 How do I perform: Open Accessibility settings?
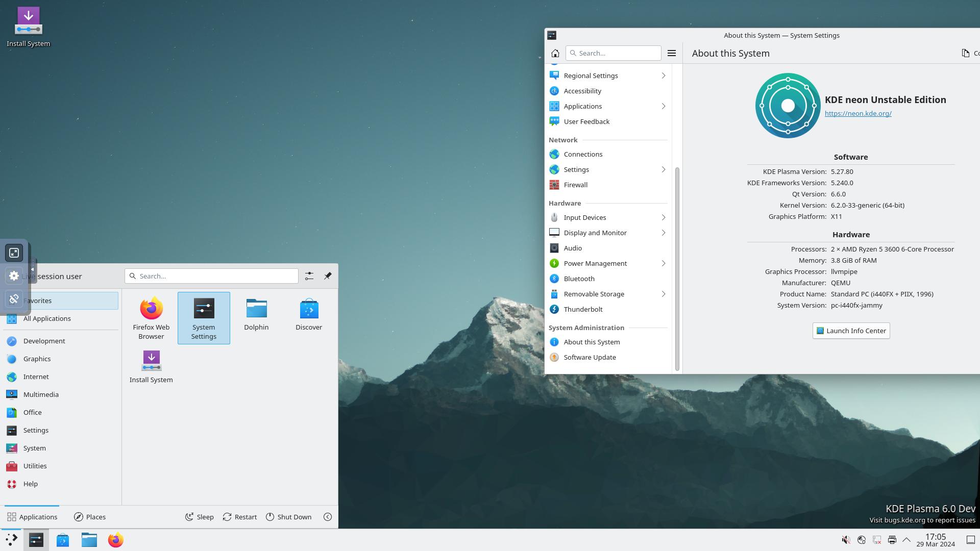[x=608, y=91]
